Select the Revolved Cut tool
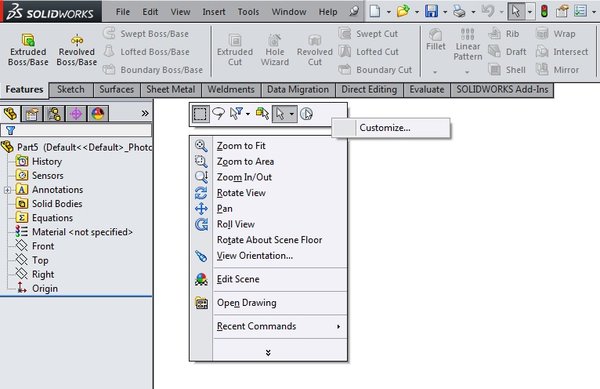Screen dimensions: 600x389 [x=315, y=50]
